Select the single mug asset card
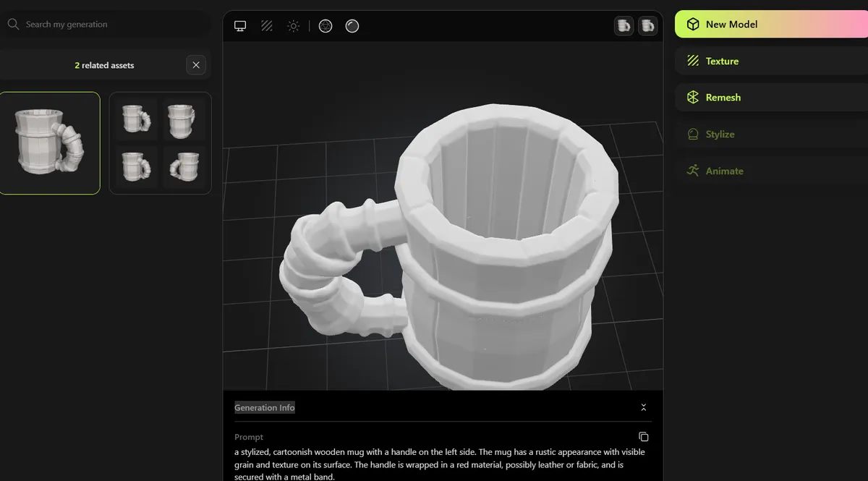 (x=50, y=143)
